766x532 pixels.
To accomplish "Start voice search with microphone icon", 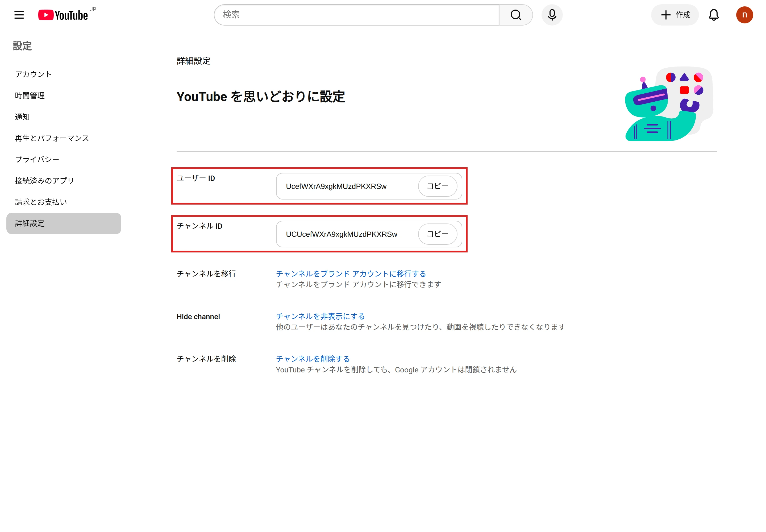I will pos(551,15).
